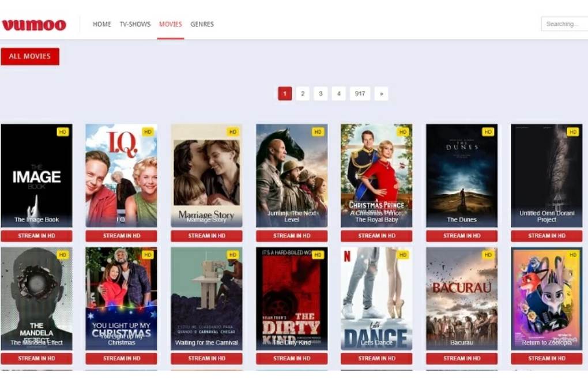Open Return to Zootopia poster

point(546,299)
